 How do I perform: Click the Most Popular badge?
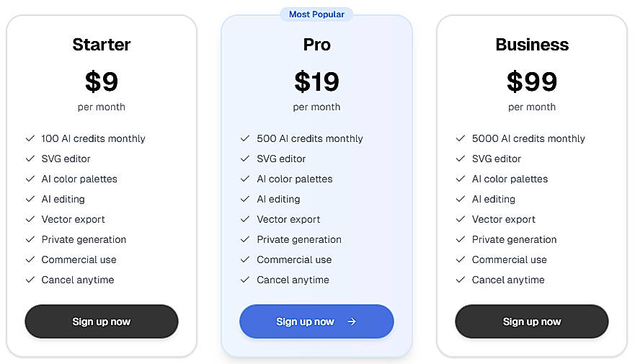[316, 14]
